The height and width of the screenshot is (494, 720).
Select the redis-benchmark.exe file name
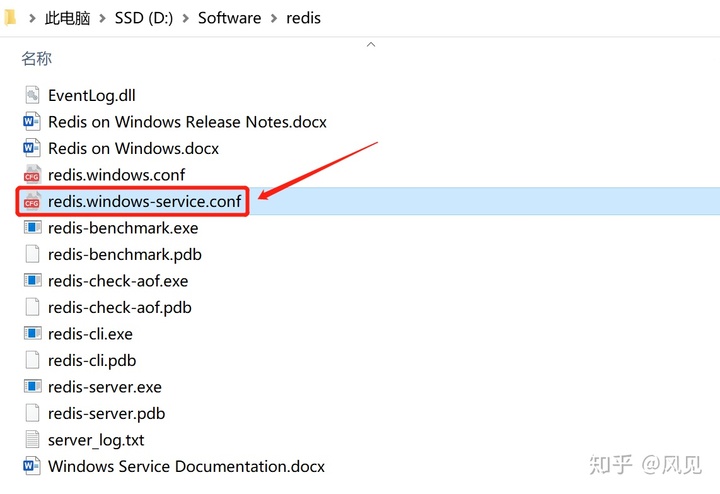coord(123,228)
